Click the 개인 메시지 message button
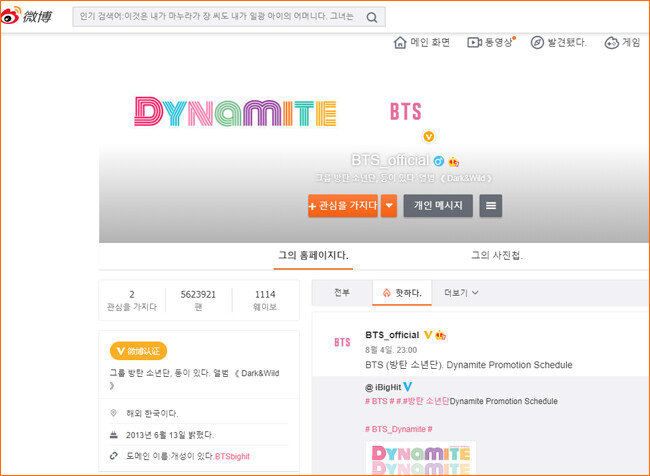 point(438,206)
